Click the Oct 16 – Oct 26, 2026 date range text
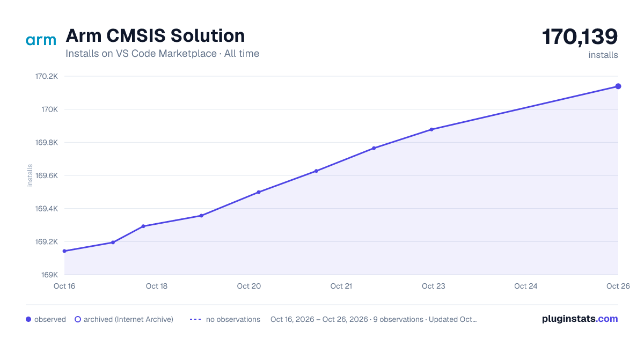The height and width of the screenshot is (338, 644). tap(319, 319)
